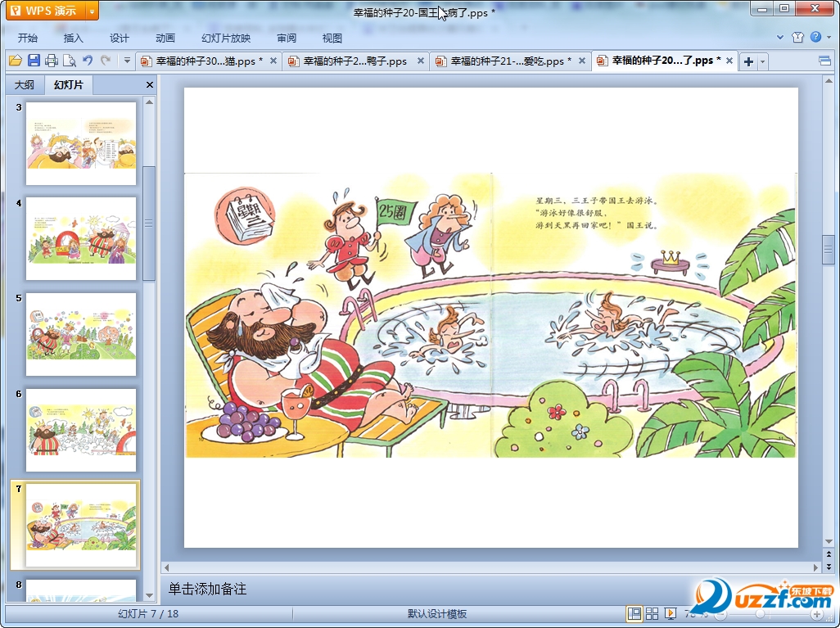Redo the last undone action
This screenshot has width=840, height=628.
pyautogui.click(x=106, y=61)
